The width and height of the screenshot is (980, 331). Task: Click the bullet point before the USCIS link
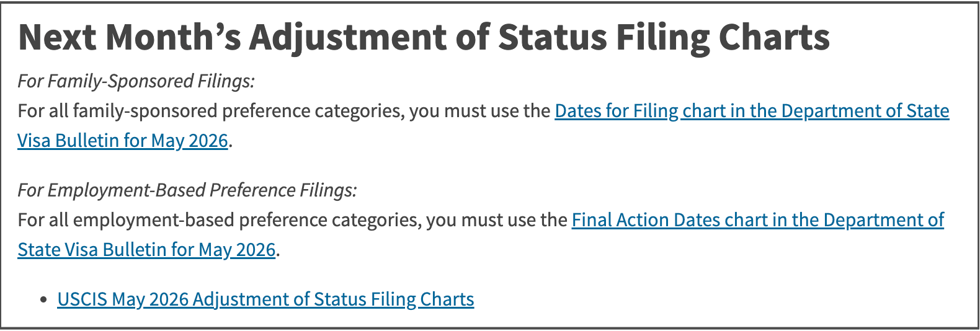(43, 300)
